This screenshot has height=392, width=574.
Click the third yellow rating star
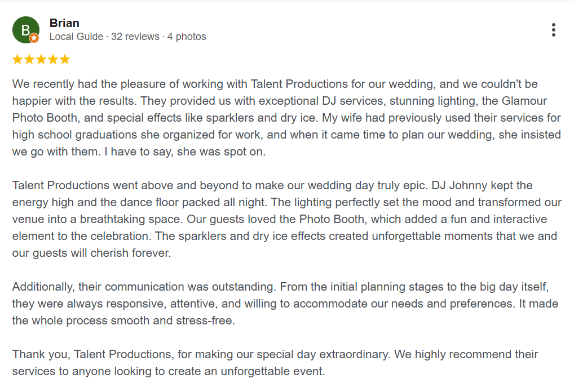pyautogui.click(x=41, y=59)
